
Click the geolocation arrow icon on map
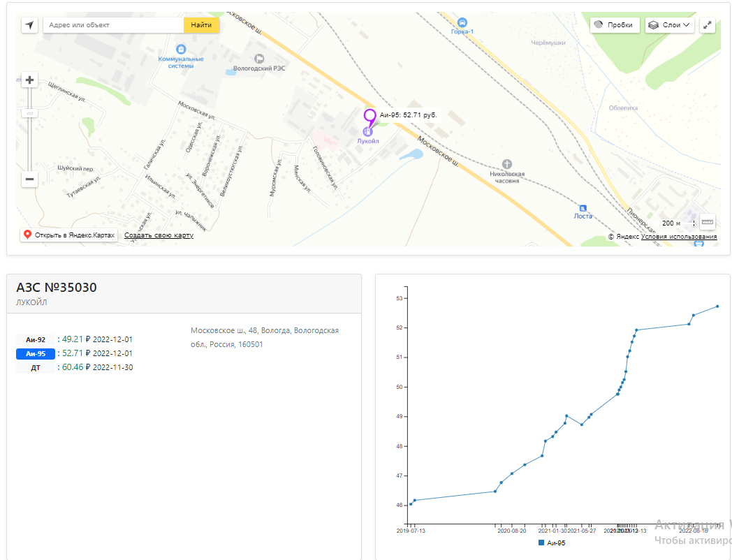29,24
